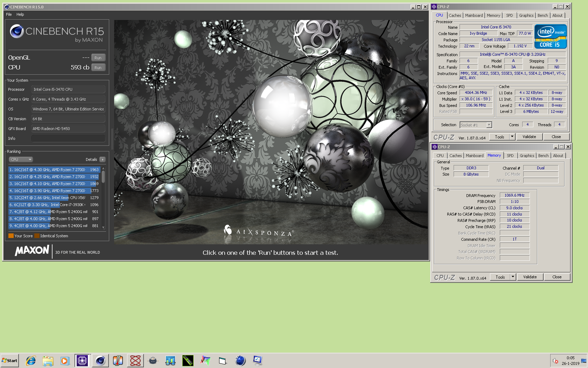Open Windows Media Player taskbar icon
Screen dimensions: 588x368
[65, 361]
